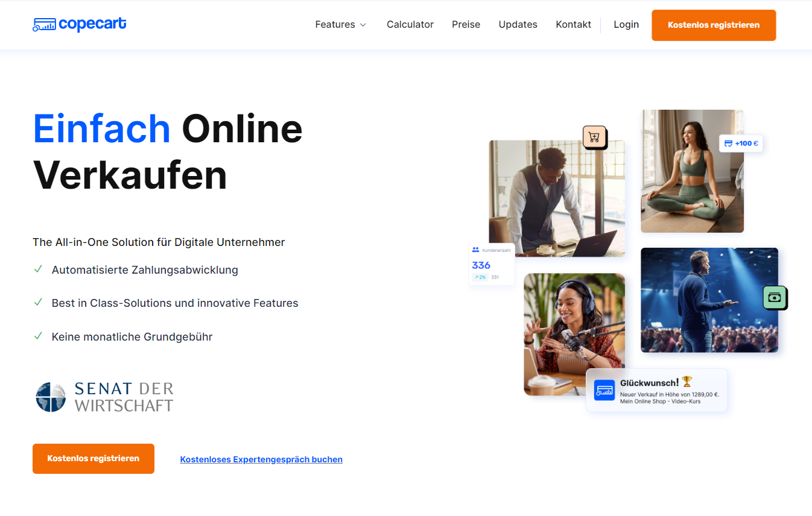Click header Kostenlos registrieren button
The image size is (812, 516).
click(713, 25)
